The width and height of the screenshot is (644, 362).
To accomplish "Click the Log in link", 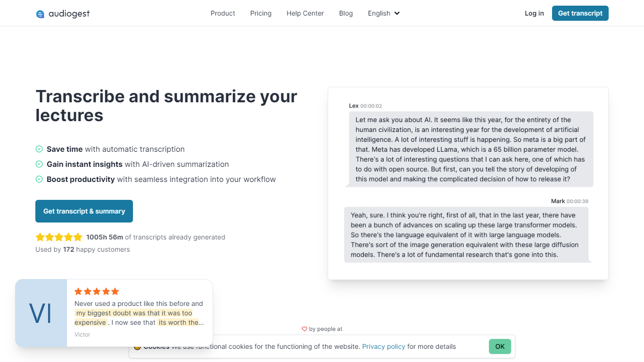I will click(x=534, y=13).
